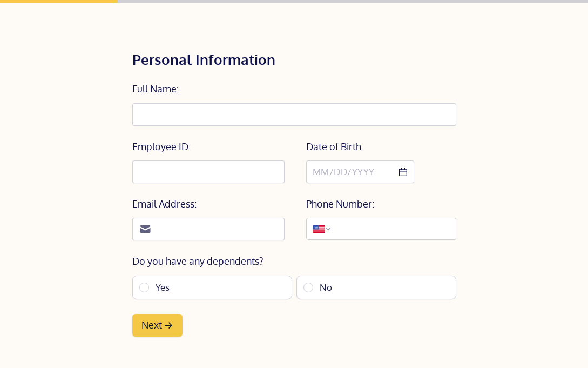Select the Yes radio button for dependents
The height and width of the screenshot is (368, 588).
coord(144,287)
